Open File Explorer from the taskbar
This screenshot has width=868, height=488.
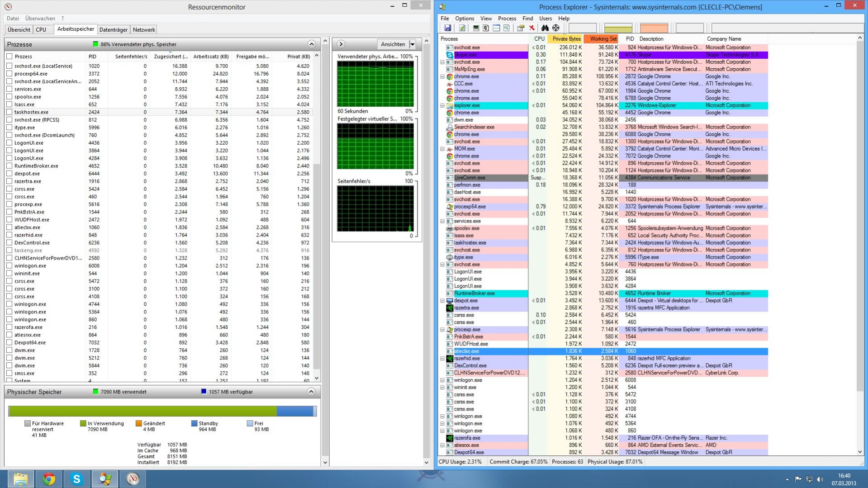coord(20,479)
